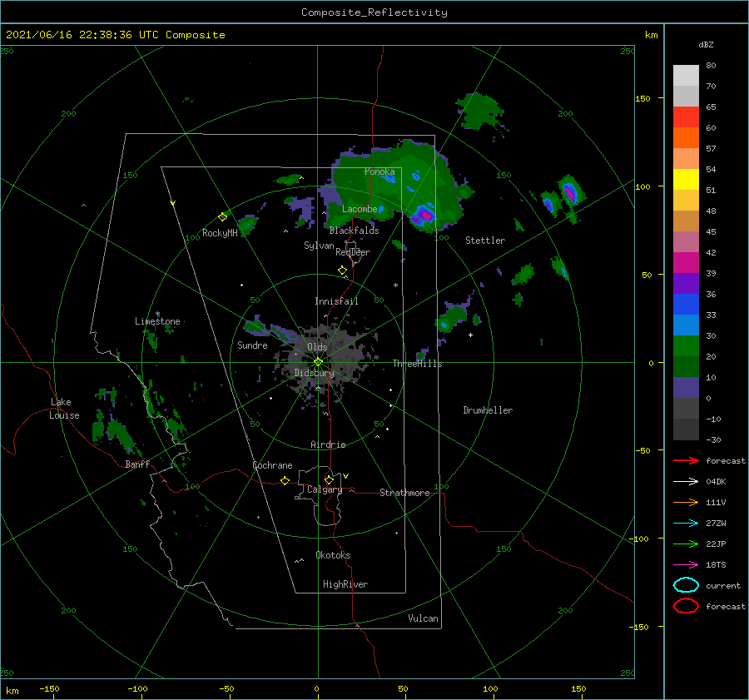Pick the magenta 42–39 dBZ swatch
Viewport: 749px width, 700px height.
pos(686,263)
